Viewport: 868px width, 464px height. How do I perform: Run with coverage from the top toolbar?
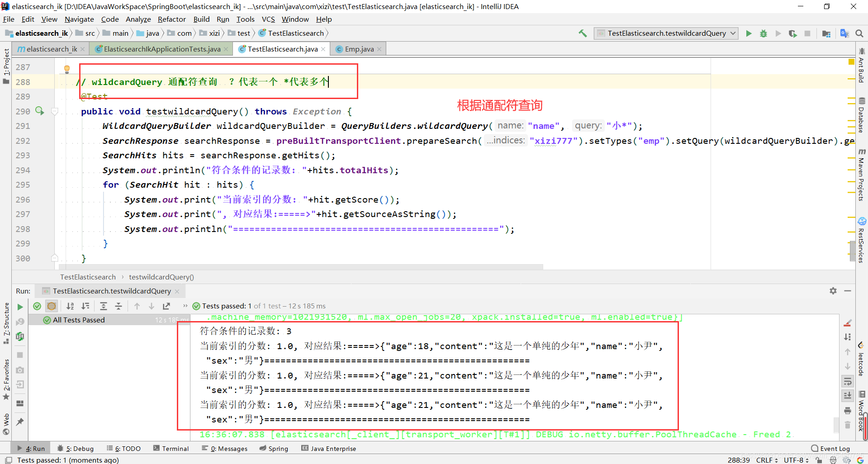792,33
